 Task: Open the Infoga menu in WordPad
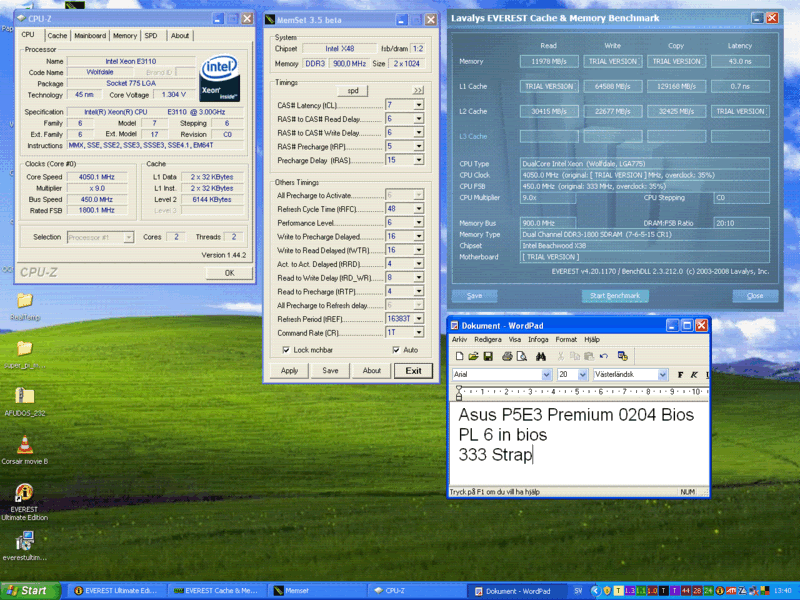click(538, 339)
